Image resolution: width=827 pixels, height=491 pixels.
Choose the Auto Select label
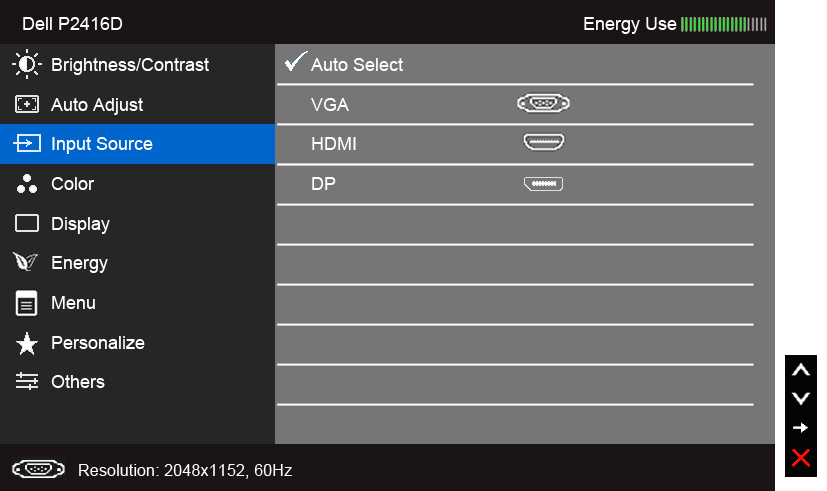(x=357, y=65)
